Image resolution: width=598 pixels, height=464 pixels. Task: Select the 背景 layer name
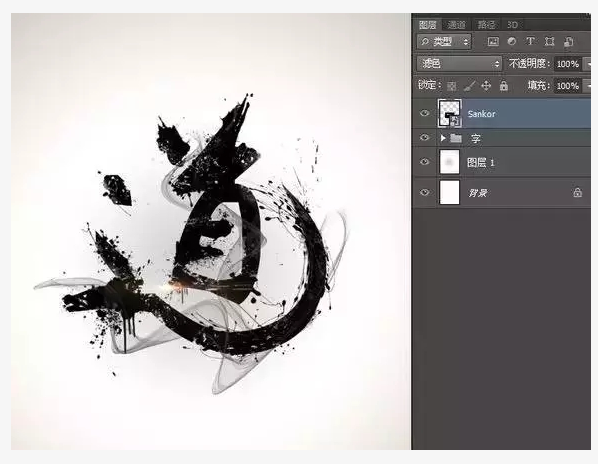pos(478,193)
